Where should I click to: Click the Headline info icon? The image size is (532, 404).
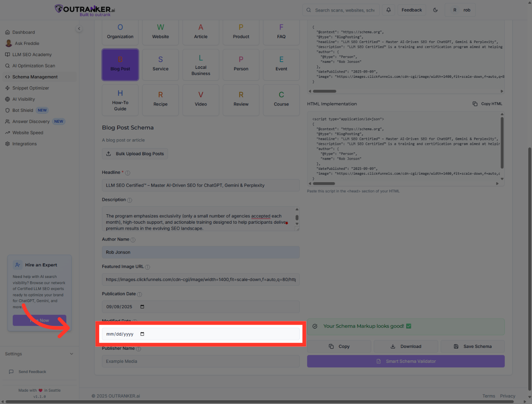[x=128, y=173]
